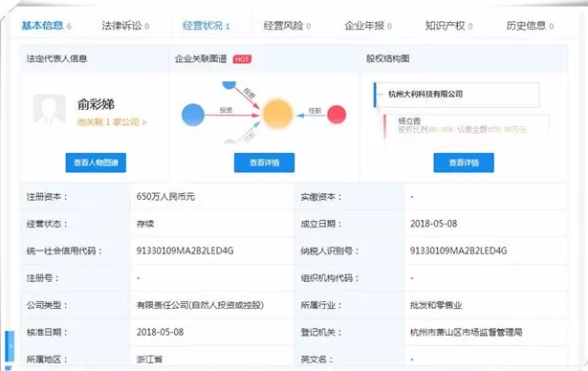Expand the blue side panel arrow handle
Image resolution: width=588 pixels, height=371 pixels.
click(10, 346)
